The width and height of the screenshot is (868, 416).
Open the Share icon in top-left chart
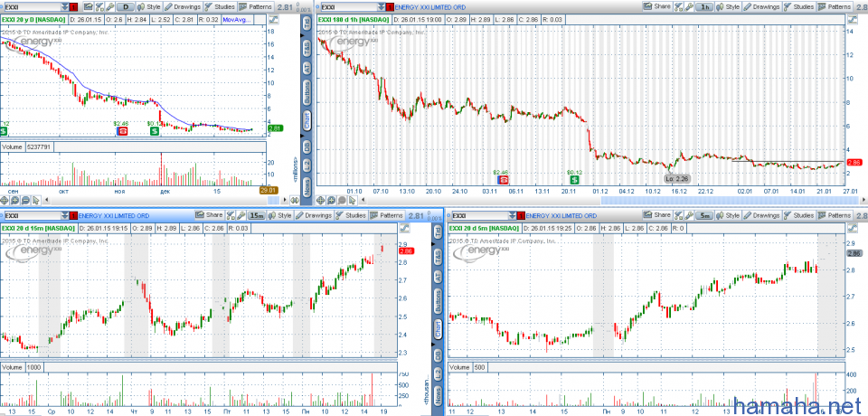pos(88,7)
